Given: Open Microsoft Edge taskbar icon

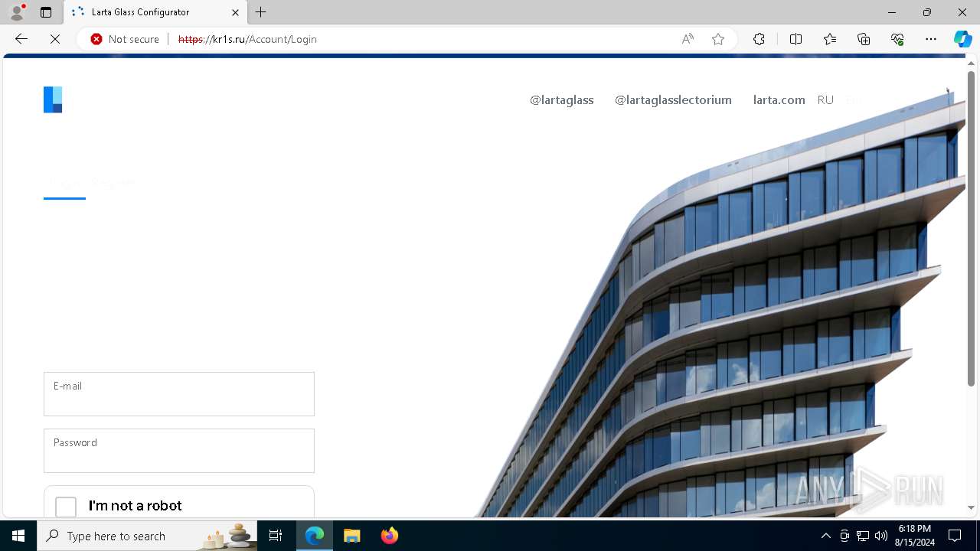Looking at the screenshot, I should [x=315, y=536].
